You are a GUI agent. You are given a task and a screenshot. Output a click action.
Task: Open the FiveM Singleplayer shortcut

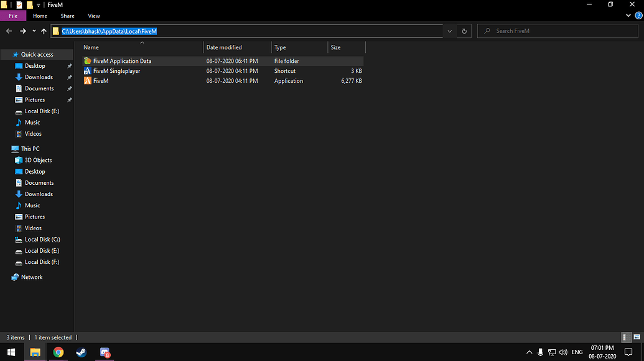point(116,70)
